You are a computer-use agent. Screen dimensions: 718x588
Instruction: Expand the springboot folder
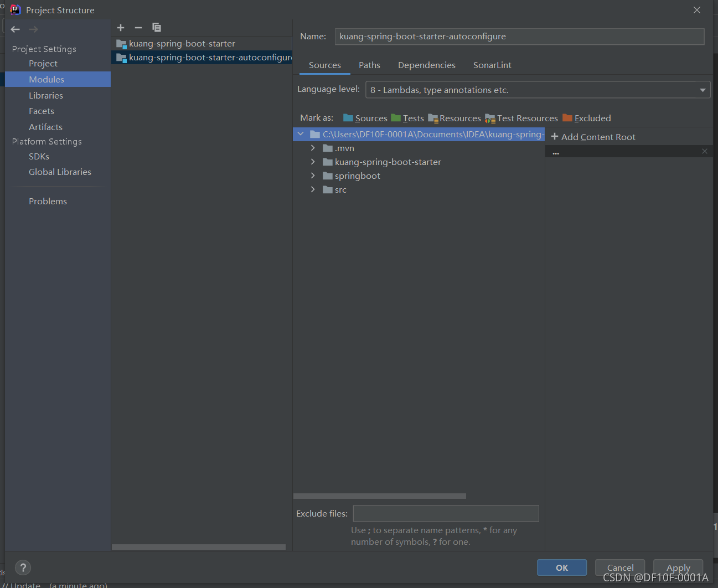point(313,176)
